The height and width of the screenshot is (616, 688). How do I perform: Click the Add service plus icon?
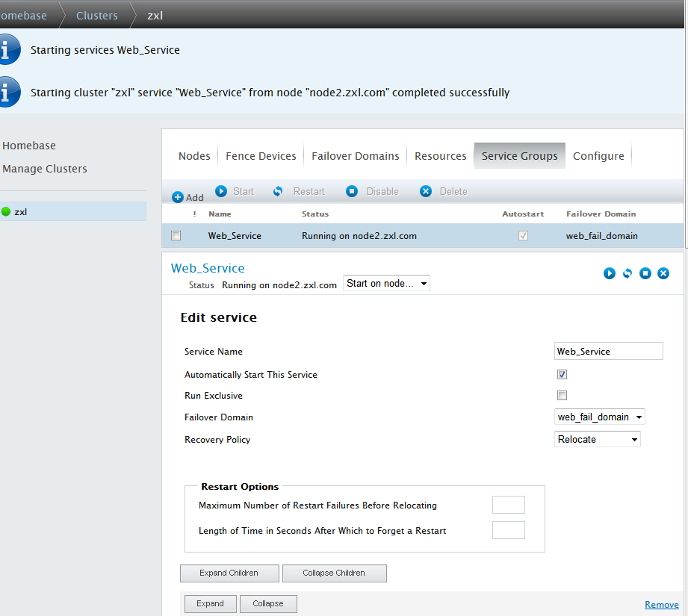[x=177, y=197]
